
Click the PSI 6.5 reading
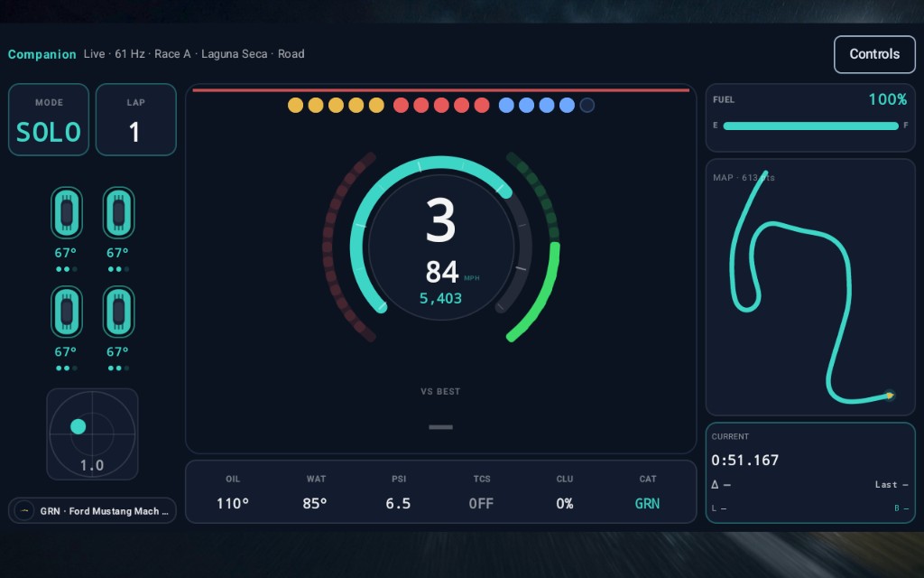tap(398, 492)
